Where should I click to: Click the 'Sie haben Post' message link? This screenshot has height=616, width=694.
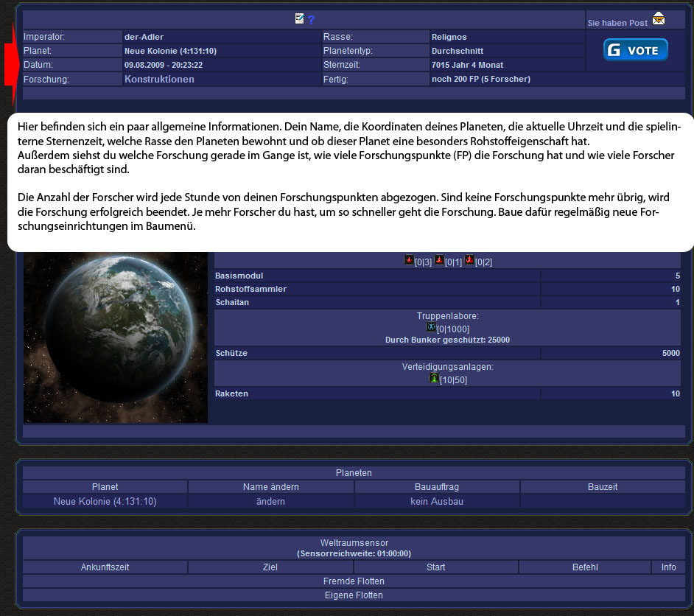[617, 23]
